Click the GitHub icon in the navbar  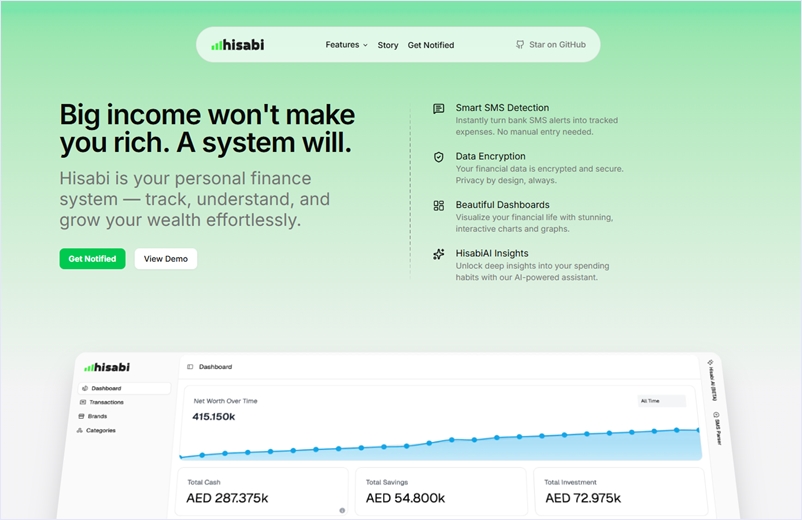coord(520,45)
